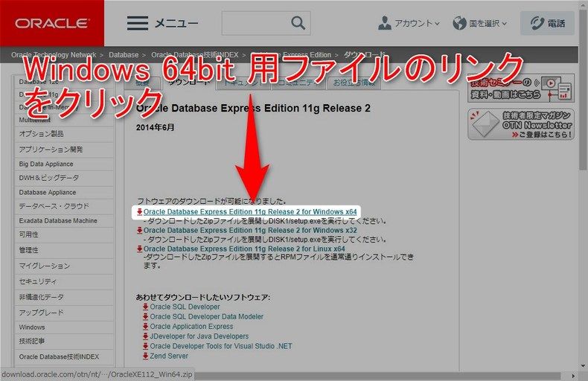This screenshot has height=381, width=588.
Task: Open Oracle Database技術INDEX breadcrumb link
Action: pyautogui.click(x=194, y=55)
